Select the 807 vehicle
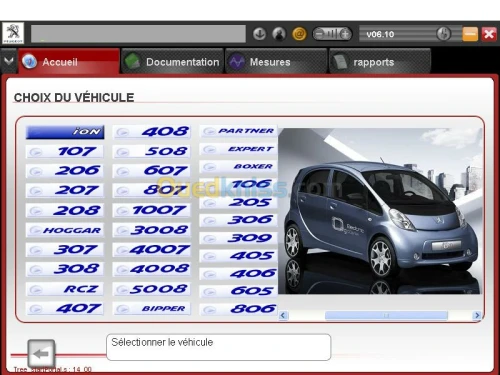Image resolution: width=500 pixels, height=375 pixels. coord(152,191)
